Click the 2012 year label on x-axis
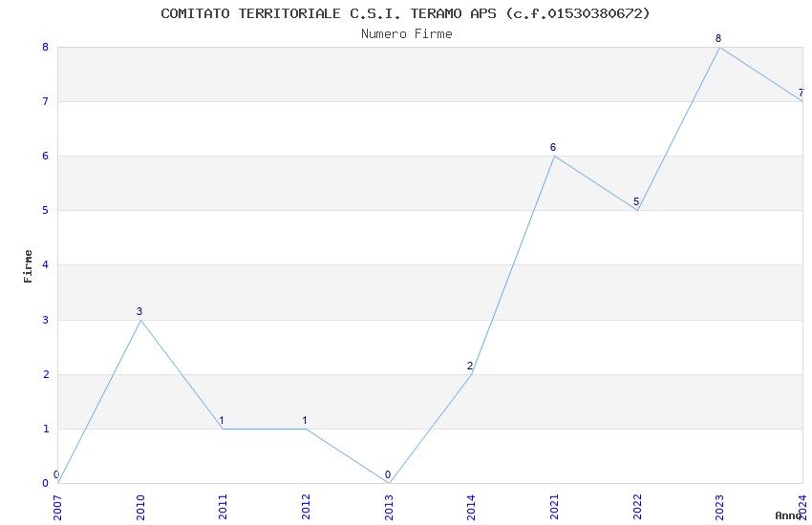The image size is (812, 525). click(x=306, y=508)
